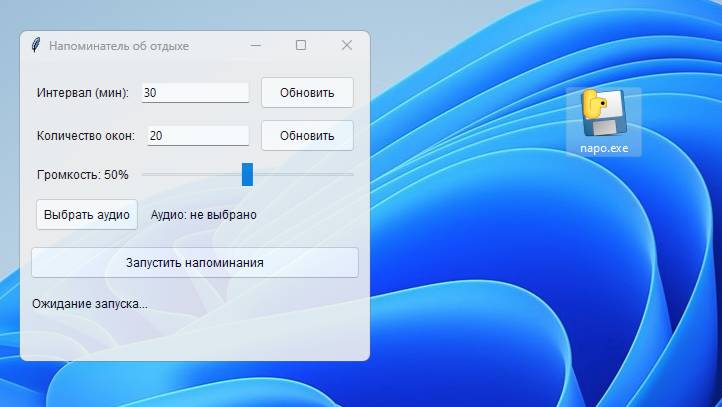The image size is (722, 407).
Task: Click the Количество окон input field
Action: (198, 135)
